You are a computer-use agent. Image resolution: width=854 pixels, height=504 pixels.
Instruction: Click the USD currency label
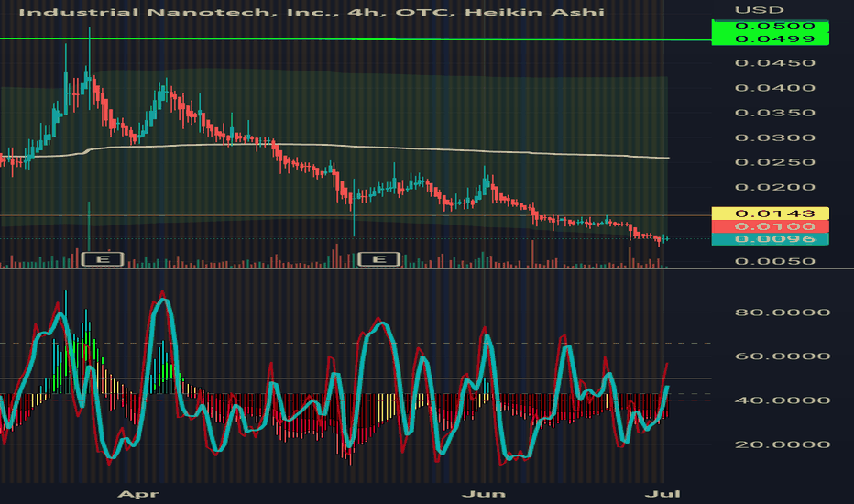(x=760, y=10)
